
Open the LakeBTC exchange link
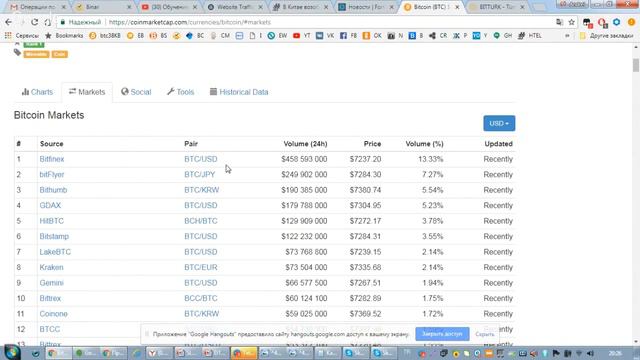(x=55, y=252)
